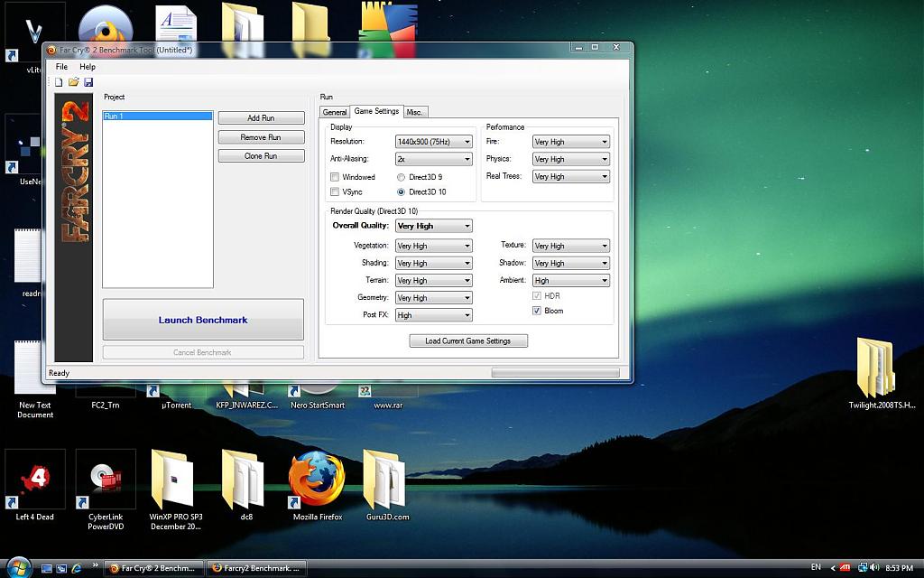Viewport: 924px width, 578px height.
Task: Click the Add Run button
Action: pos(261,118)
